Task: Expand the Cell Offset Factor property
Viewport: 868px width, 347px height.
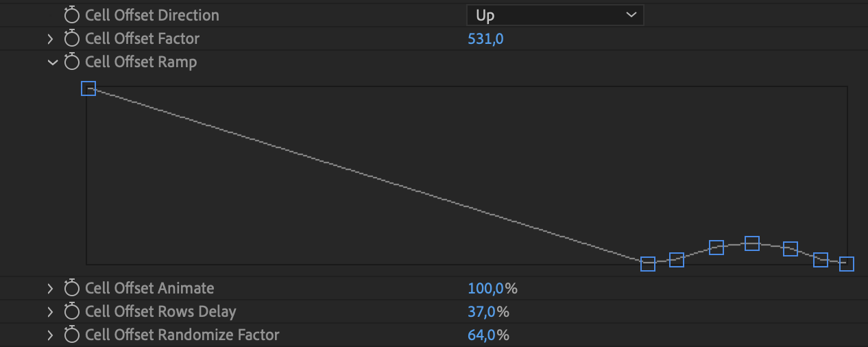Action: (x=50, y=39)
